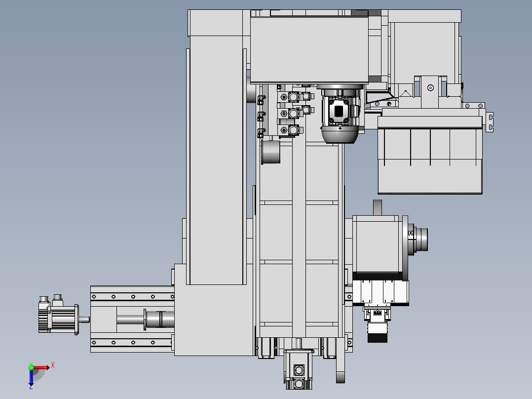Select the standalone servo motor beside the linear rail
The width and height of the screenshot is (532, 399).
coord(64,315)
